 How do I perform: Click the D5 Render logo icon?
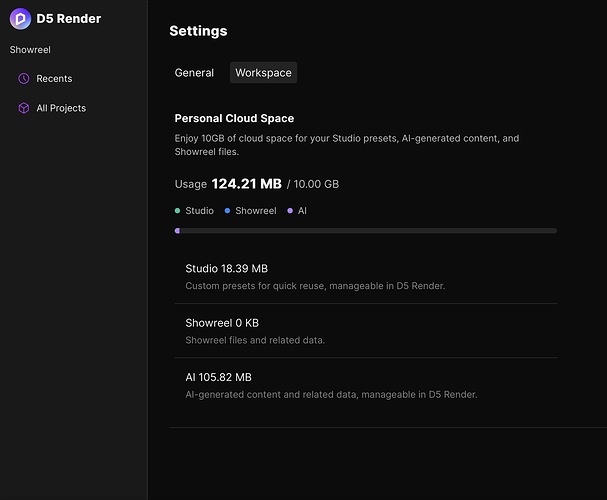click(x=20, y=19)
